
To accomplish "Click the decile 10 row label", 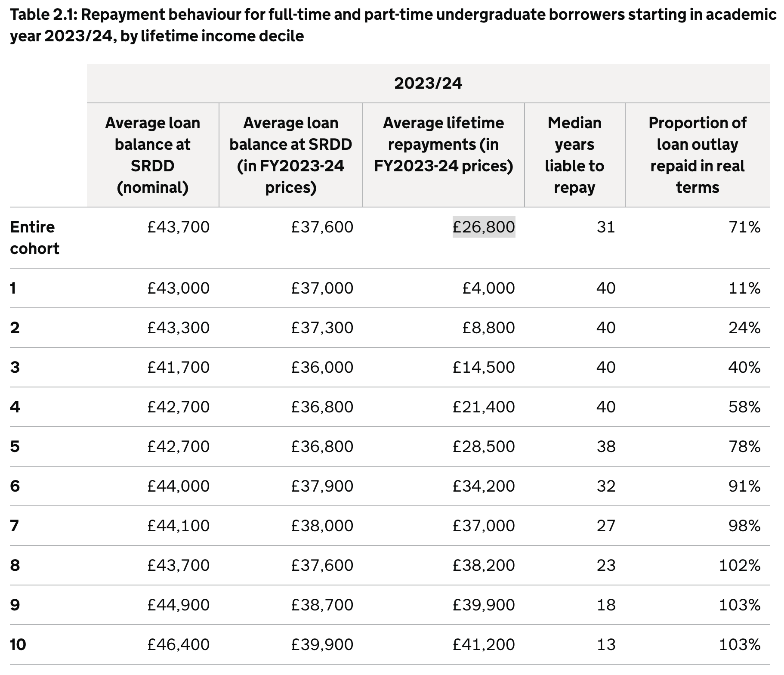I will coord(18,644).
